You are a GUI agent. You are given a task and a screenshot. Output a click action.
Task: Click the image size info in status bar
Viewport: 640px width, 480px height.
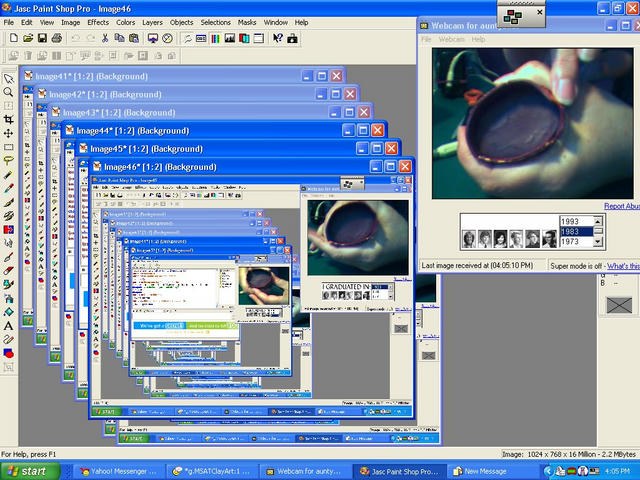569,454
